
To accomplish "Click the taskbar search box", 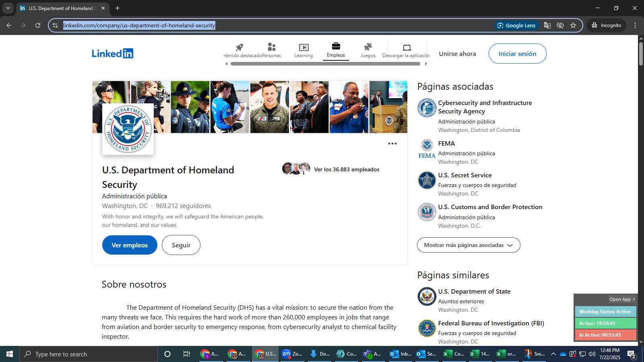I will point(89,354).
